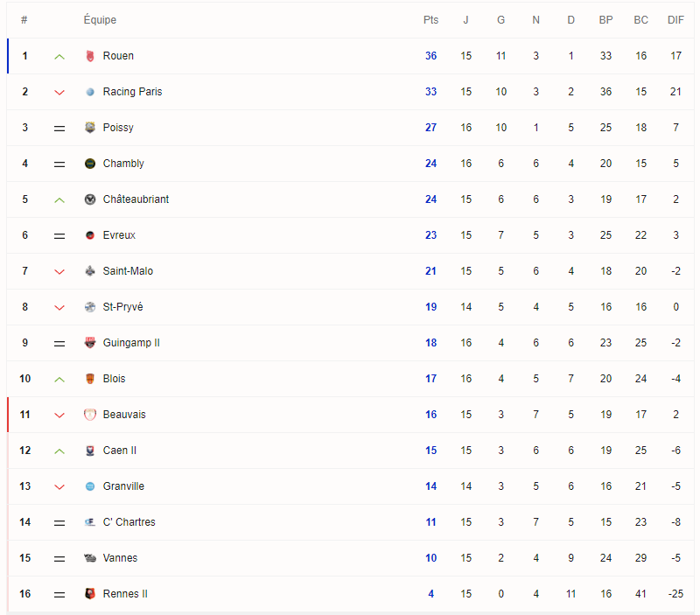Click the green up arrow beside Rouen
Screen dimensions: 700x615
click(x=59, y=56)
